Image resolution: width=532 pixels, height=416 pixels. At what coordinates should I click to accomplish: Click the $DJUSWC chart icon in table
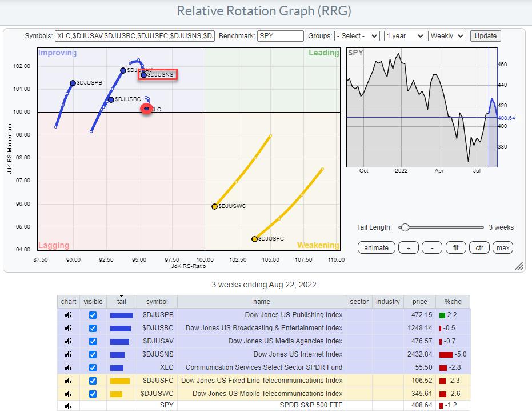[69, 394]
